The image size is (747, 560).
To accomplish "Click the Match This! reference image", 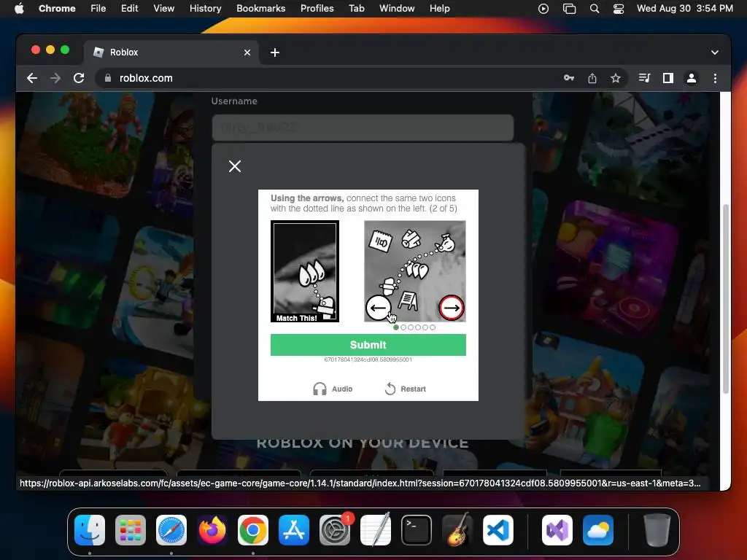I will point(305,271).
